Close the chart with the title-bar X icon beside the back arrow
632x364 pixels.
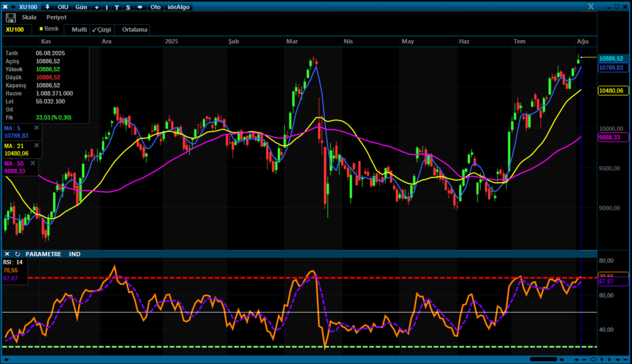(x=5, y=7)
